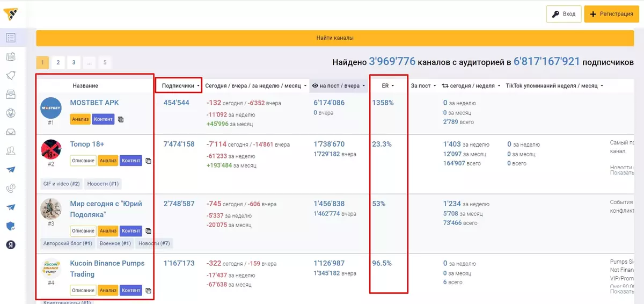Open the channel list sidebar icon

click(11, 38)
